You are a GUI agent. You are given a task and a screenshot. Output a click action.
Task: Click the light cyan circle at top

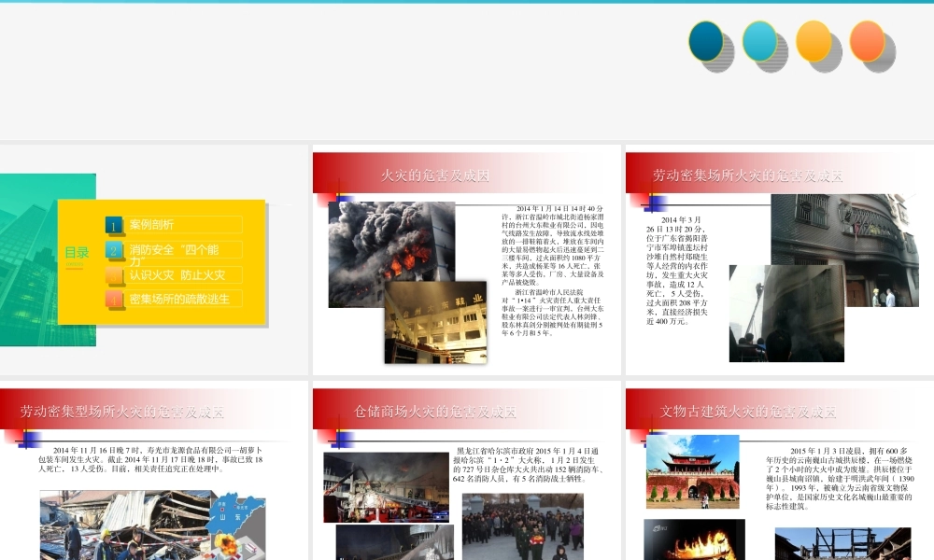(759, 41)
